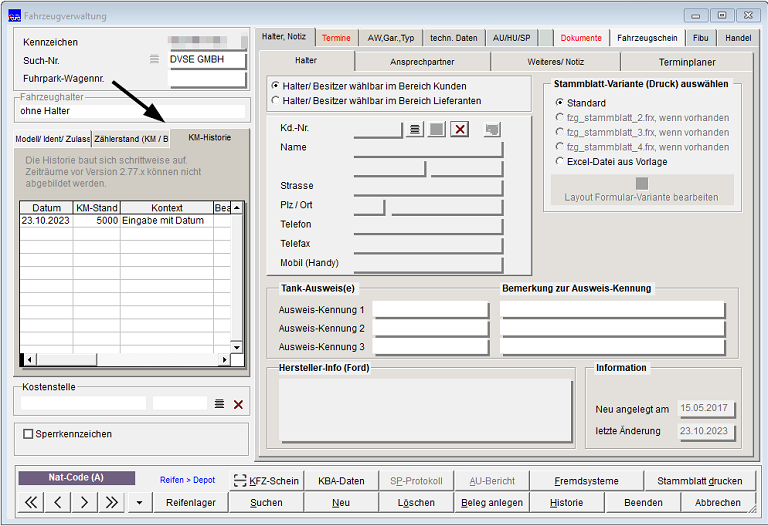This screenshot has width=768, height=526.
Task: Jump to the first vehicle record
Action: click(x=30, y=502)
